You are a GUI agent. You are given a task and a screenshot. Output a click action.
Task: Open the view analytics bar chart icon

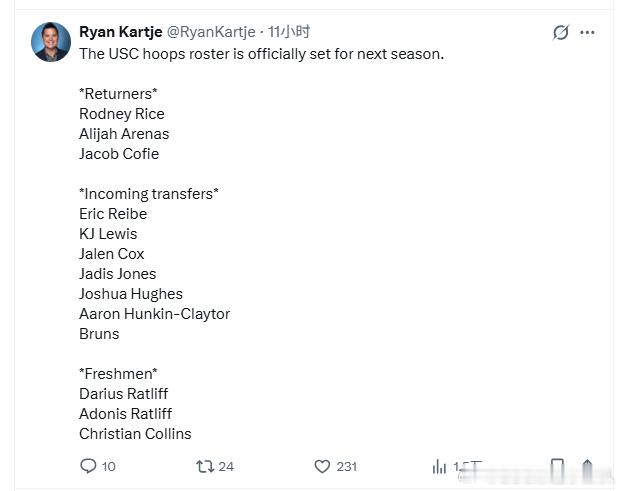pyautogui.click(x=439, y=467)
